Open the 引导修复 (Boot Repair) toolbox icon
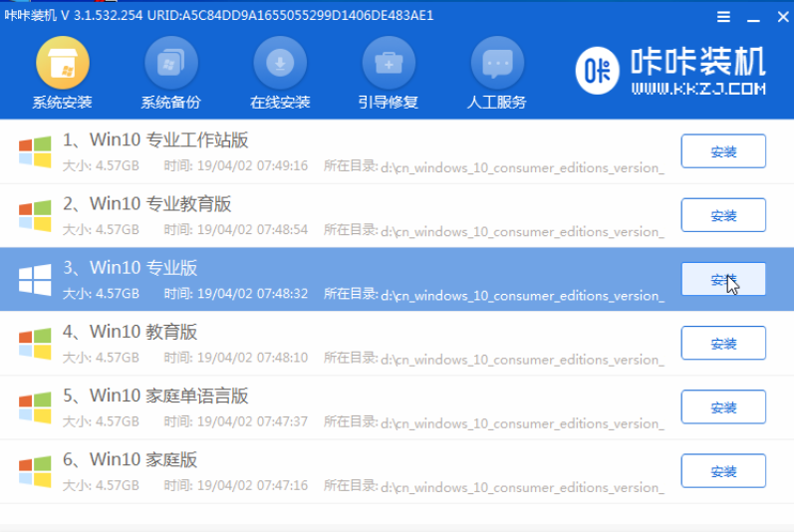 (x=388, y=66)
